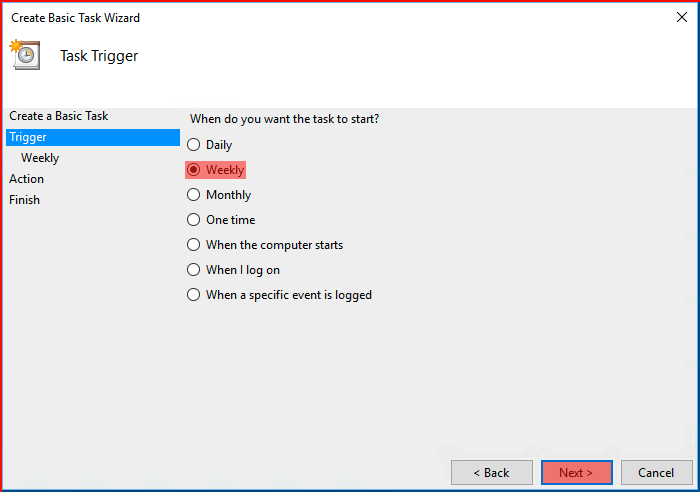The width and height of the screenshot is (700, 492).
Task: Choose When I log on
Action: point(193,270)
